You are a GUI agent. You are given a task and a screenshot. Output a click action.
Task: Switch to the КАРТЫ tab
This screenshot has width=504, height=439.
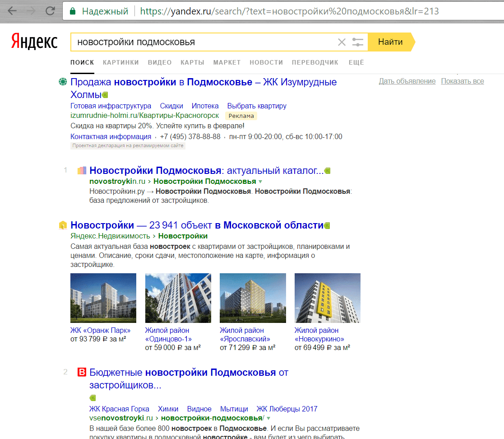192,62
